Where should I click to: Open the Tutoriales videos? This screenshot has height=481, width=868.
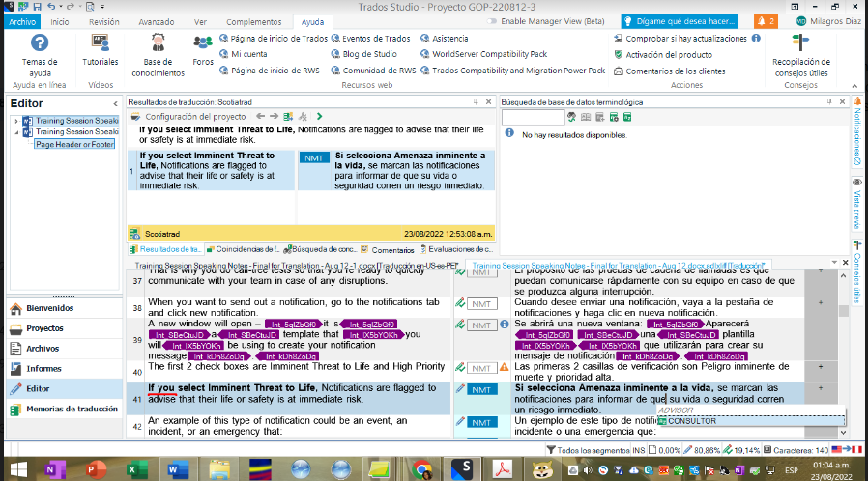[x=101, y=50]
